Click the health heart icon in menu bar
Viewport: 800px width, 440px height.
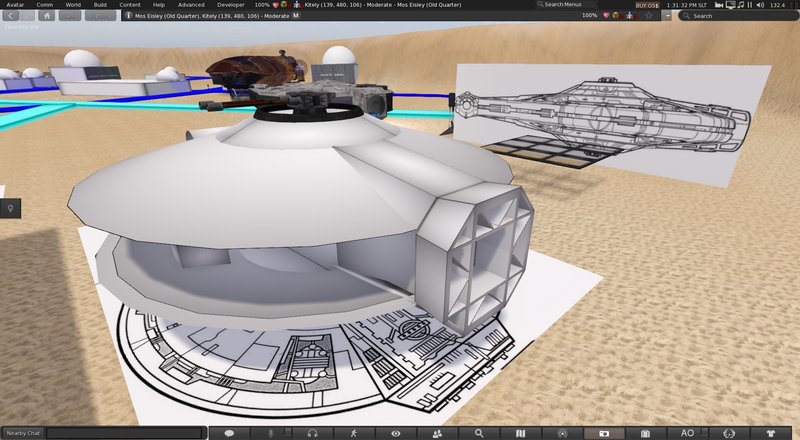276,5
